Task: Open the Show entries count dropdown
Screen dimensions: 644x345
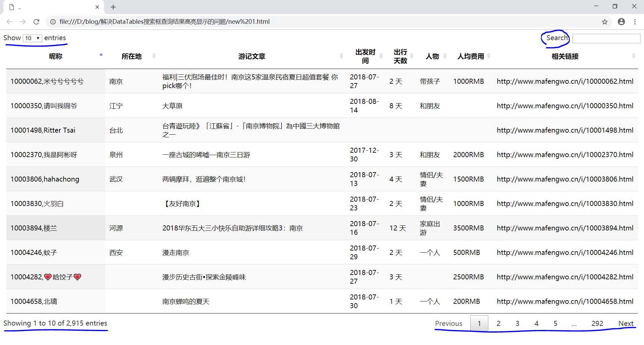Action: (33, 38)
